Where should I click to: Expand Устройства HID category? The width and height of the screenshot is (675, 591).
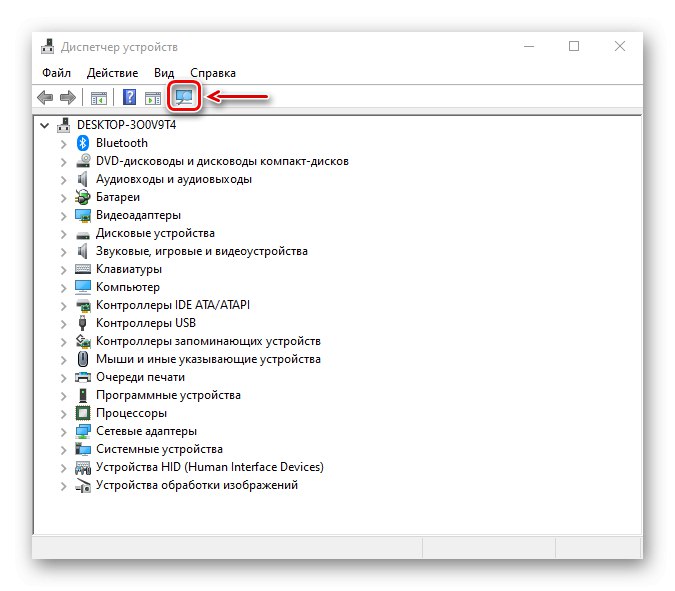tap(64, 468)
